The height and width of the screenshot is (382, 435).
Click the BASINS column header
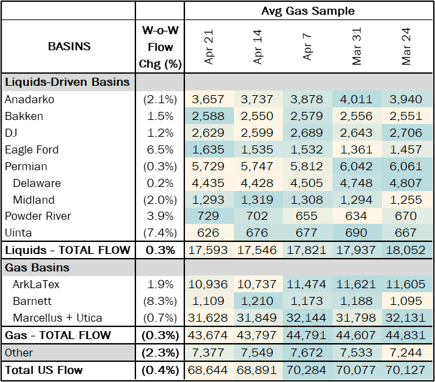pos(69,46)
